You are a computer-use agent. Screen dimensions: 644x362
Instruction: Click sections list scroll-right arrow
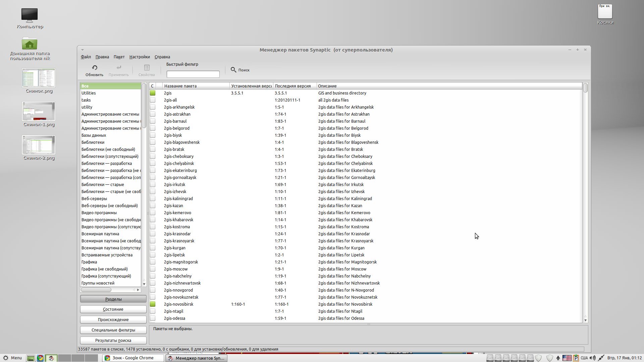pyautogui.click(x=138, y=290)
